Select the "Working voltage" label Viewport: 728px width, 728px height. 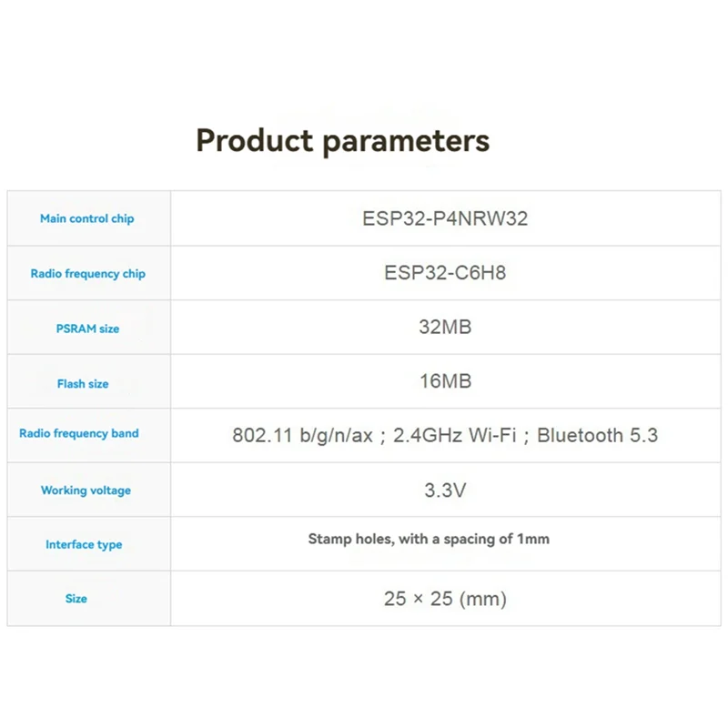point(86,490)
